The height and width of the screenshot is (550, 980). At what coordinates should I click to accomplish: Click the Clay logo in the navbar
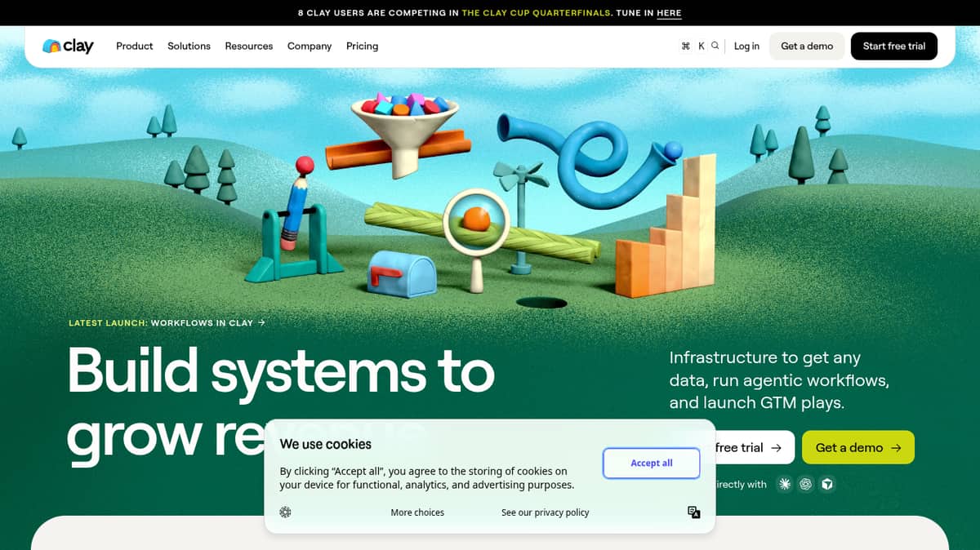(x=68, y=47)
